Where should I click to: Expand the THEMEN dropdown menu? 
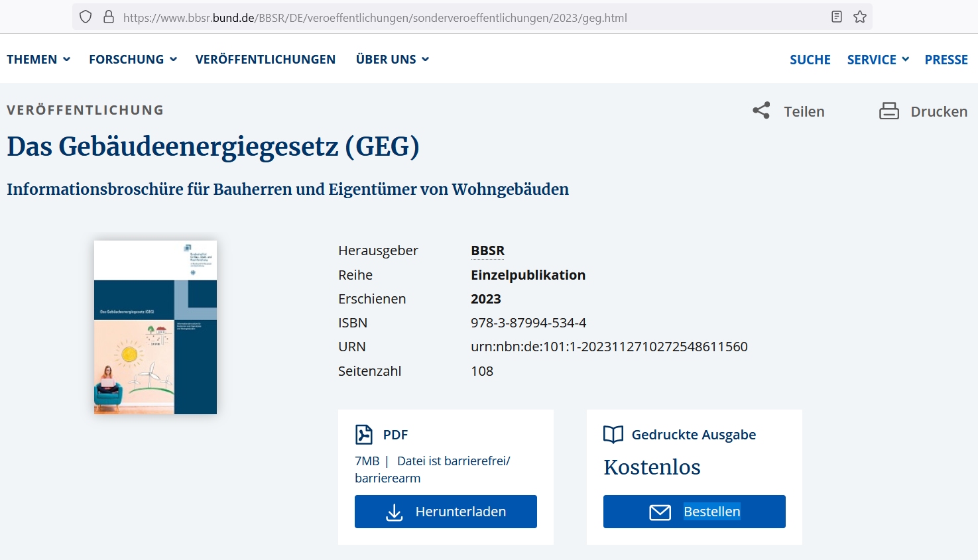click(x=38, y=60)
